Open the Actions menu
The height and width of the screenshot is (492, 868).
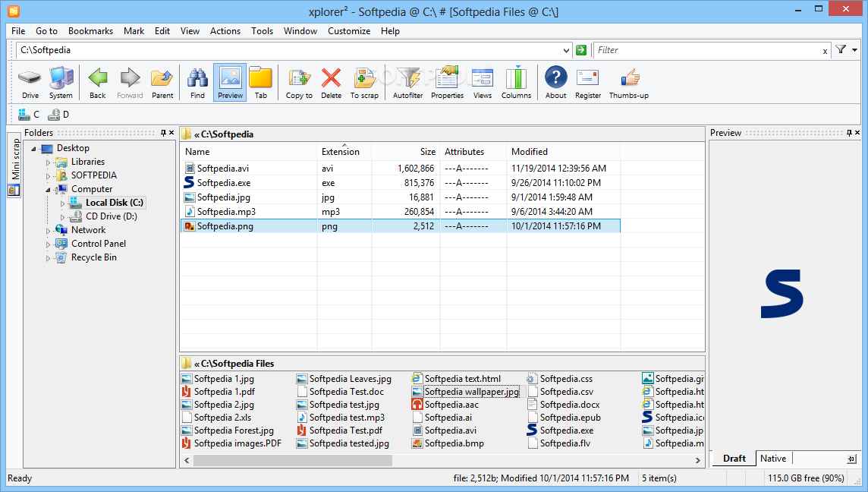click(x=225, y=31)
